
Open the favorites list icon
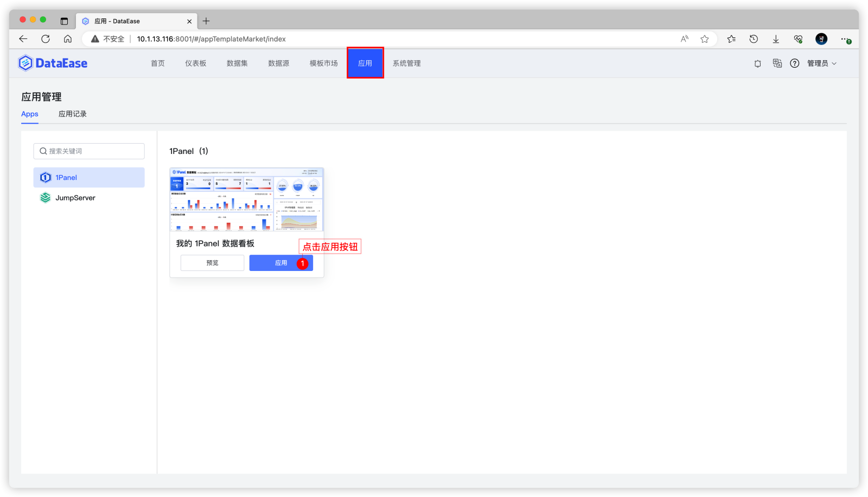pyautogui.click(x=731, y=39)
